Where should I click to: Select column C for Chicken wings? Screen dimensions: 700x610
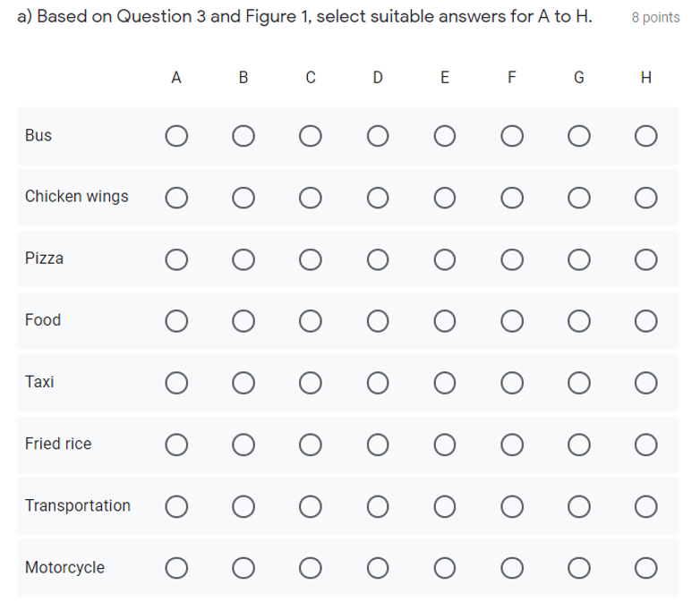tap(311, 197)
